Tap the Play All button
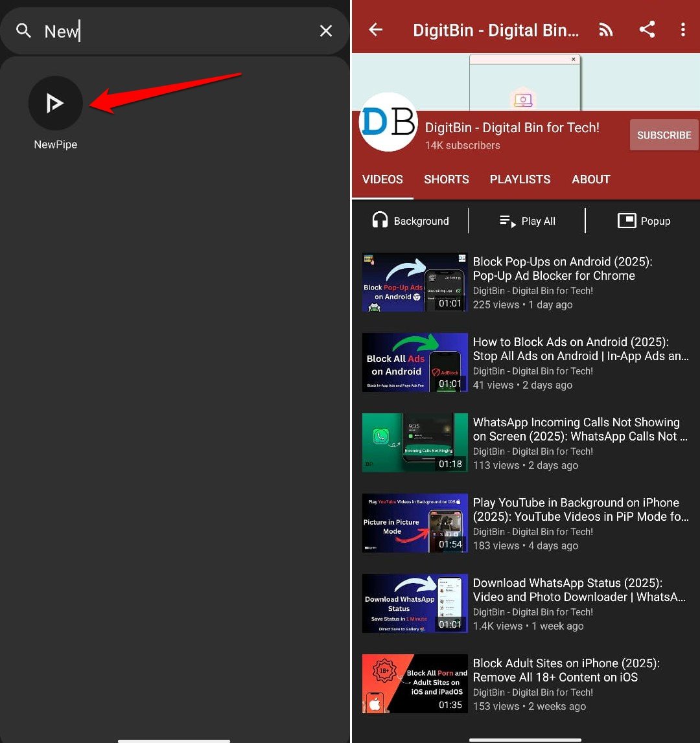The image size is (700, 743). pyautogui.click(x=527, y=221)
